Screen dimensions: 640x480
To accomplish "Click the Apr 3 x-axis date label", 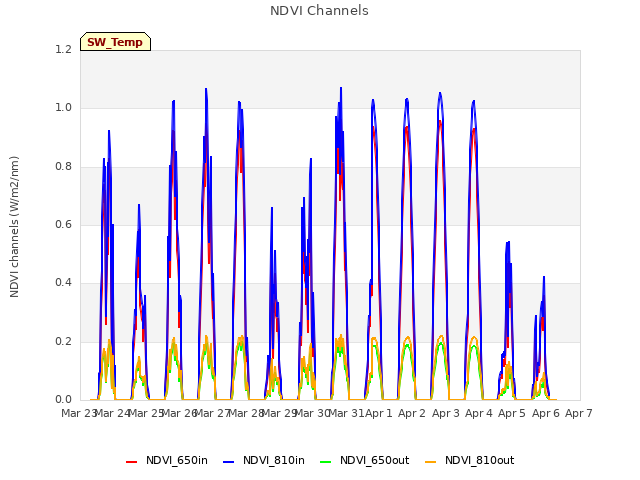I will (x=445, y=413).
